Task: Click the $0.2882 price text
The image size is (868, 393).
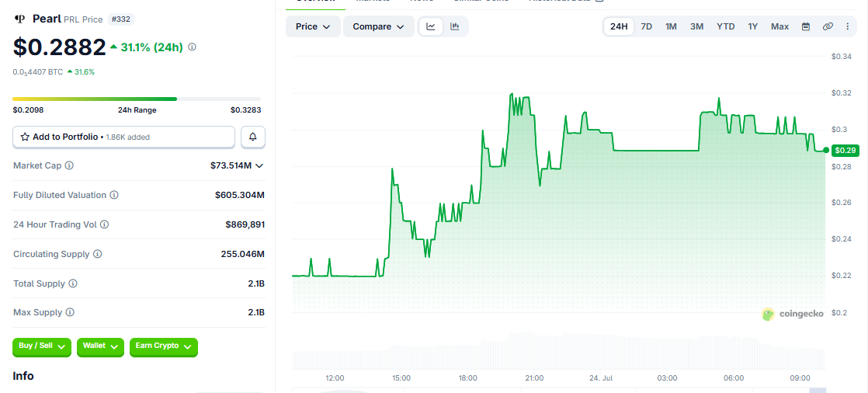Action: (59, 47)
